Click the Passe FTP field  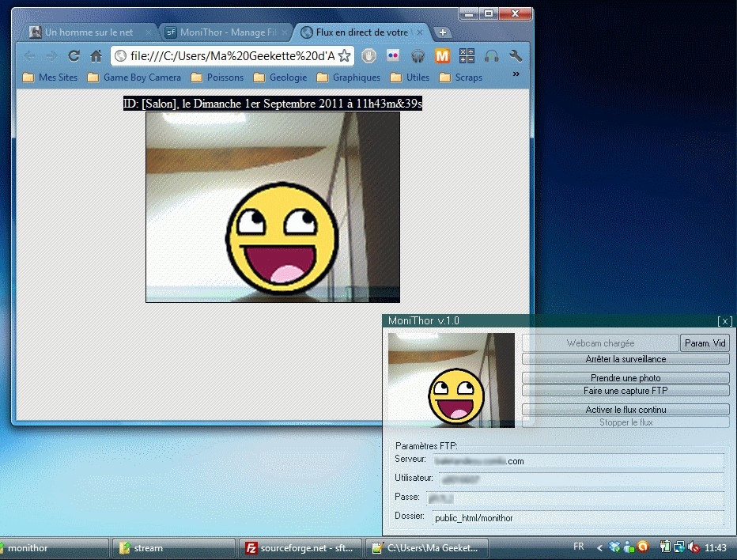pyautogui.click(x=576, y=499)
